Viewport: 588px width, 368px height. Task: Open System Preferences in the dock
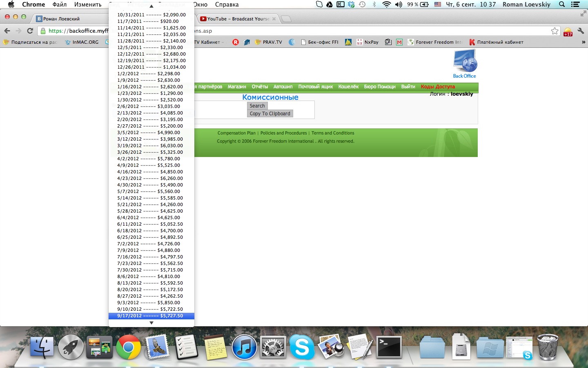coord(273,347)
